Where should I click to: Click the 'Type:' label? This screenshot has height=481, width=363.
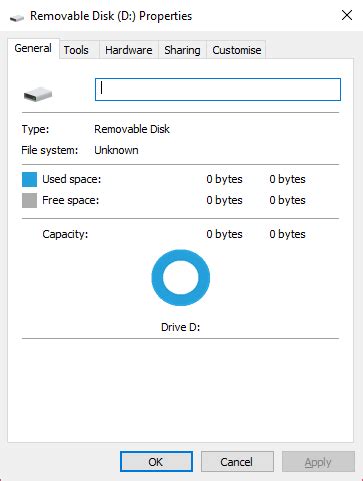click(x=35, y=129)
